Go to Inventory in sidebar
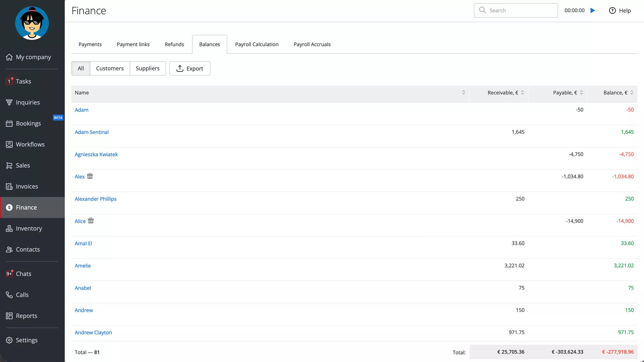Screen dimensions: 644x362 [x=29, y=228]
